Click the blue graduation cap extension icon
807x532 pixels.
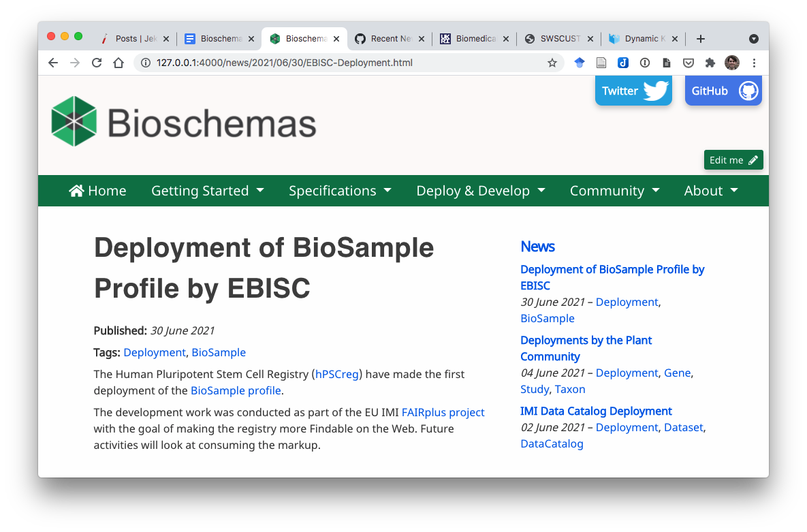580,63
